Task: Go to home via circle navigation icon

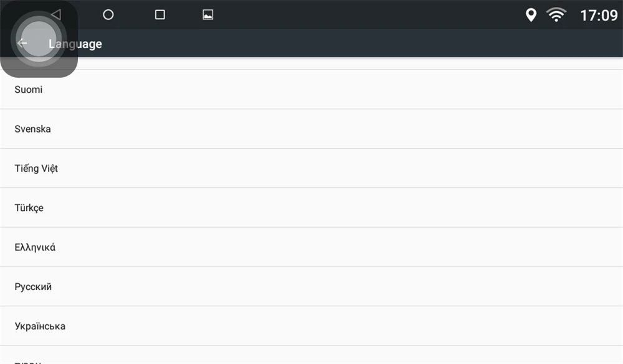Action: [108, 15]
